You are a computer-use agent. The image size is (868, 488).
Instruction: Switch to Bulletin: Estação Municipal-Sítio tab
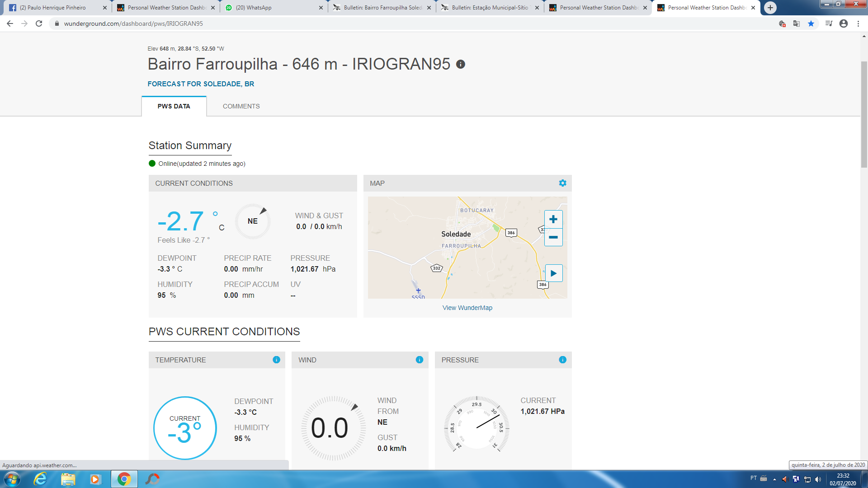coord(490,8)
